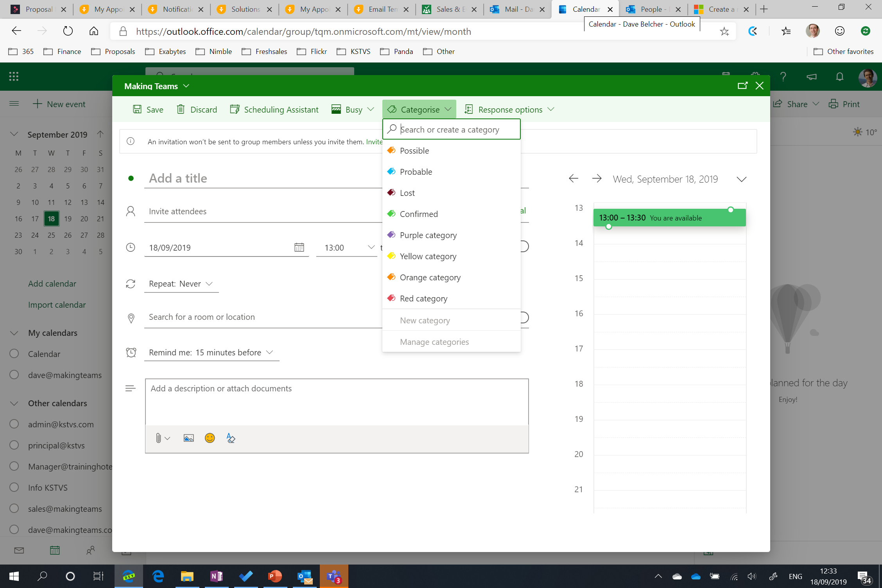The width and height of the screenshot is (882, 588).
Task: Click the Repeat settings icon
Action: point(131,283)
